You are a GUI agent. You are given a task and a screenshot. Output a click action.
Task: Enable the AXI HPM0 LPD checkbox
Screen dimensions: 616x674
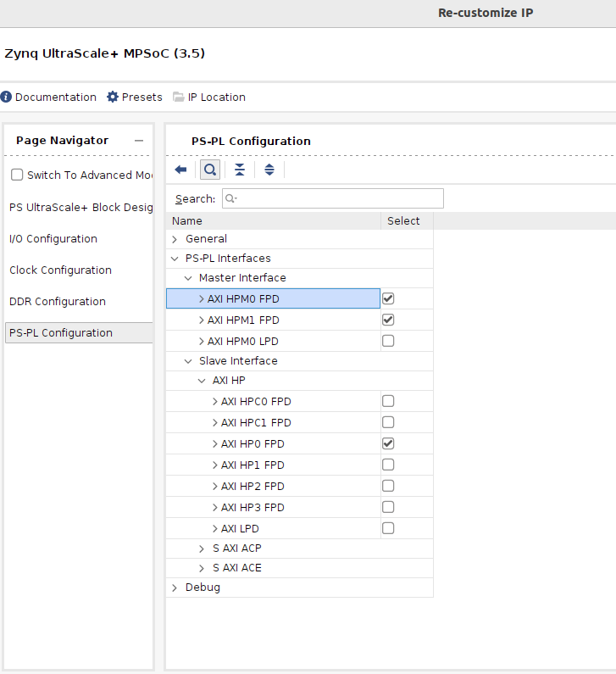click(x=388, y=341)
